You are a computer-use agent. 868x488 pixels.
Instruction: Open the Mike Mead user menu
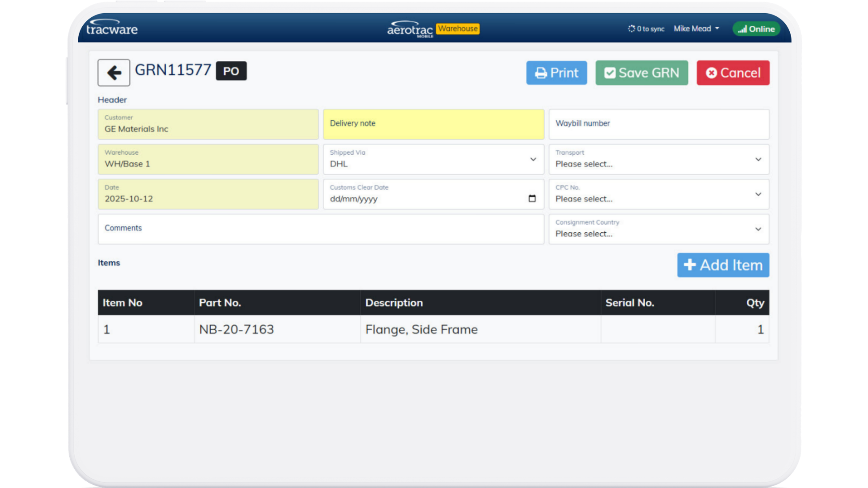[x=696, y=28]
